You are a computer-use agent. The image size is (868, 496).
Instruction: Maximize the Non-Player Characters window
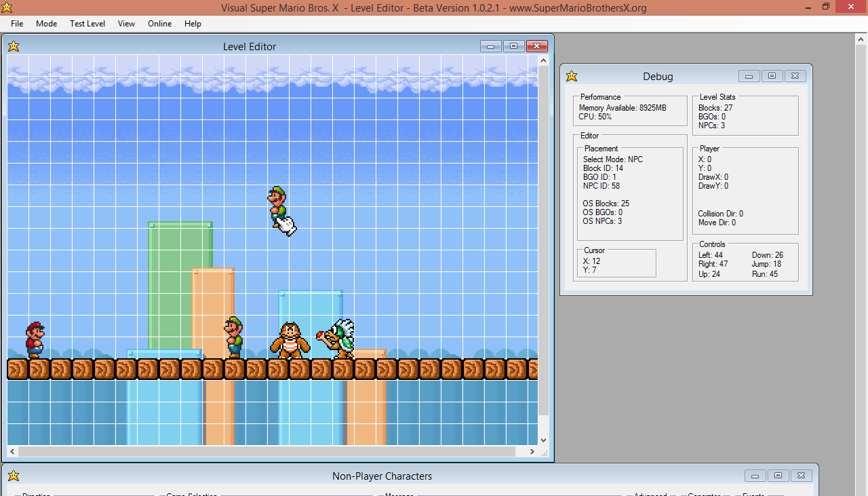click(778, 476)
